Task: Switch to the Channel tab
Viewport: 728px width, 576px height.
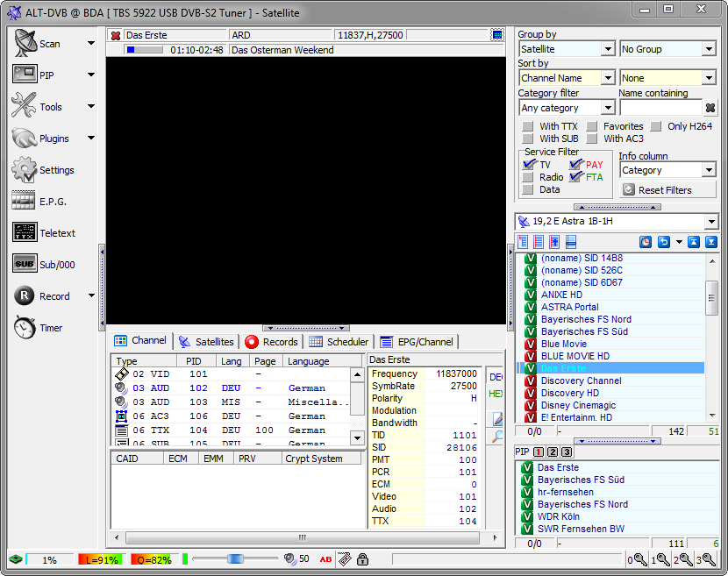Action: tap(140, 341)
